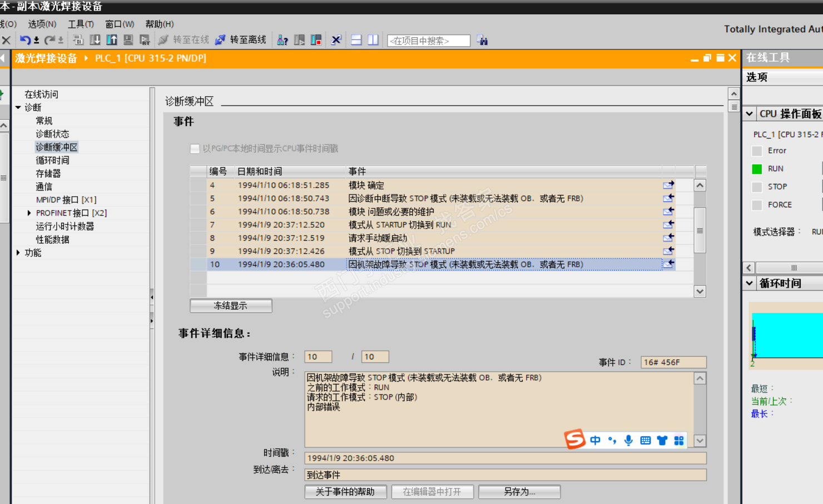Click the envelope icon in event row 7
The height and width of the screenshot is (504, 823).
[668, 224]
